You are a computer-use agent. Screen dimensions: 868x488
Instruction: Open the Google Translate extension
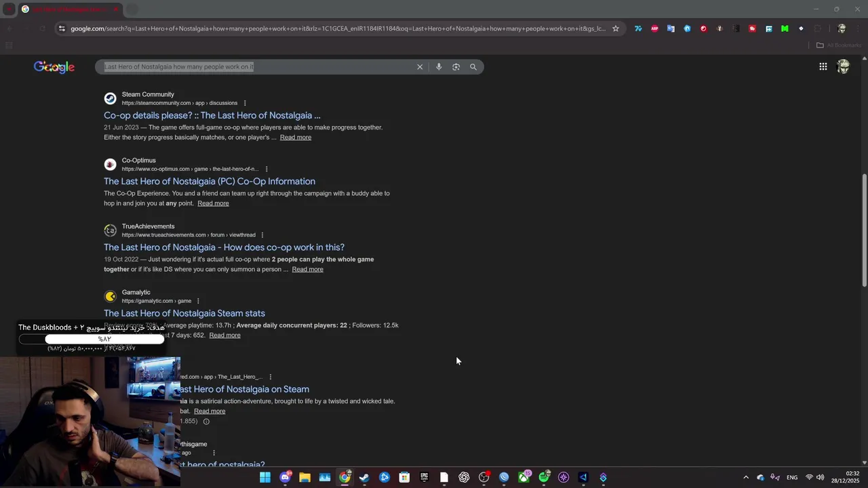click(671, 28)
